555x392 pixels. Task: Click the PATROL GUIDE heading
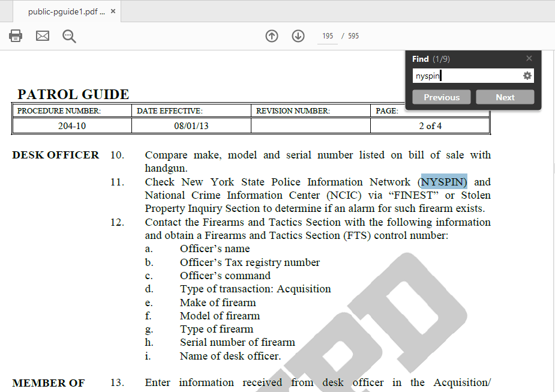[73, 94]
